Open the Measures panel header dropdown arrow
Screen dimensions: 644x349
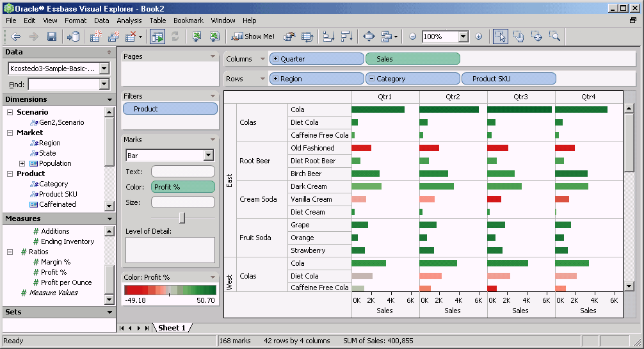(x=109, y=219)
